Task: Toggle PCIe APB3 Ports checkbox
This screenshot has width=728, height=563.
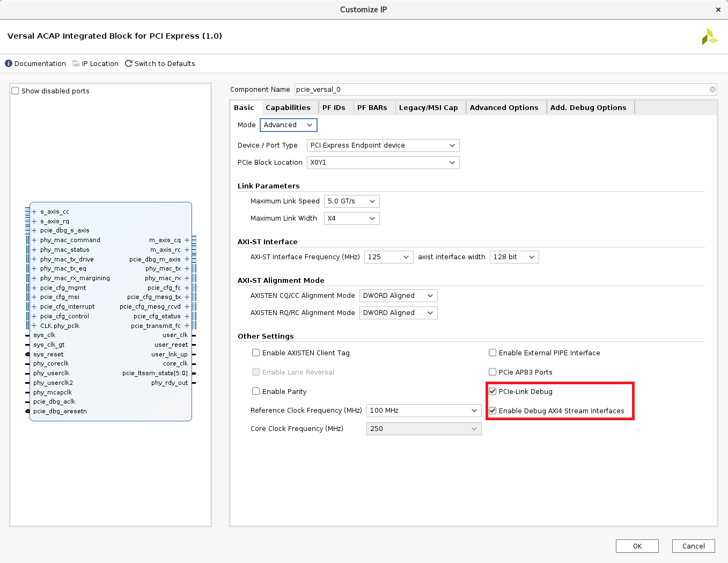Action: pyautogui.click(x=492, y=372)
